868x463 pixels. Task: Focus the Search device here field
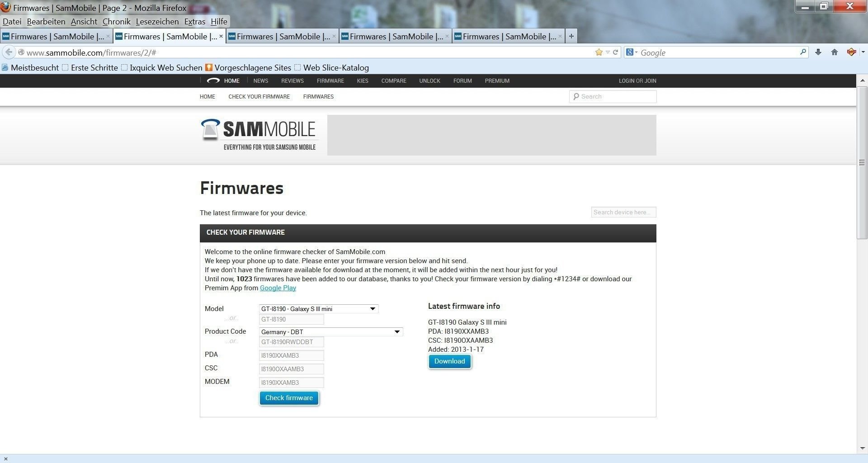(x=624, y=212)
